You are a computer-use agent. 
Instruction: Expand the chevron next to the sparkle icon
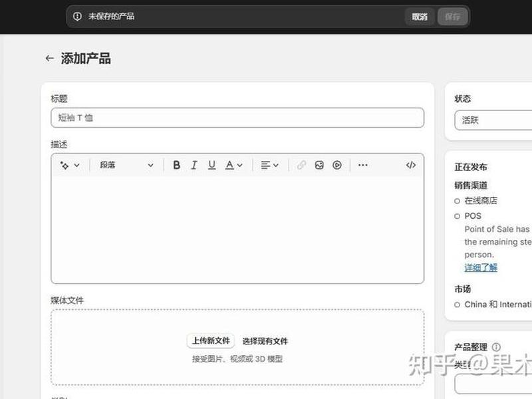(77, 165)
